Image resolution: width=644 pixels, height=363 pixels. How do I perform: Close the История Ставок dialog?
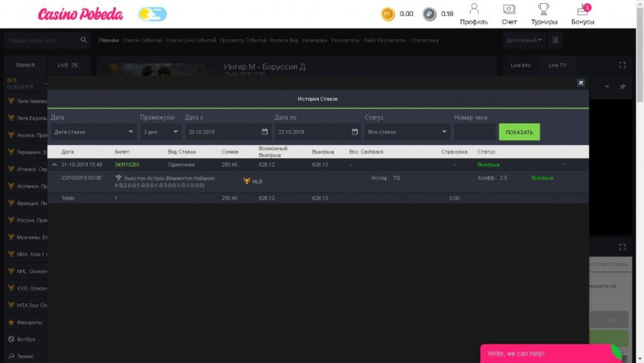pos(580,83)
